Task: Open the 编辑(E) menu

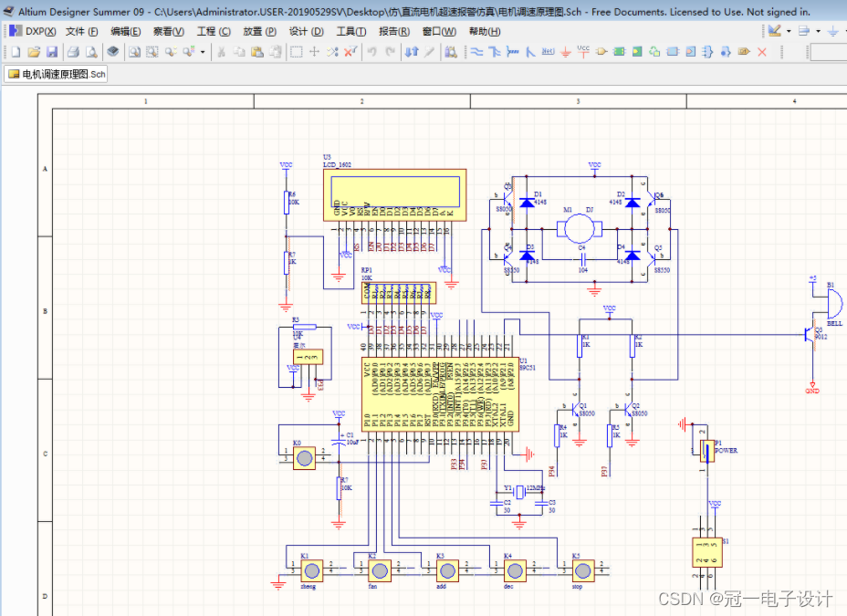Action: point(125,31)
